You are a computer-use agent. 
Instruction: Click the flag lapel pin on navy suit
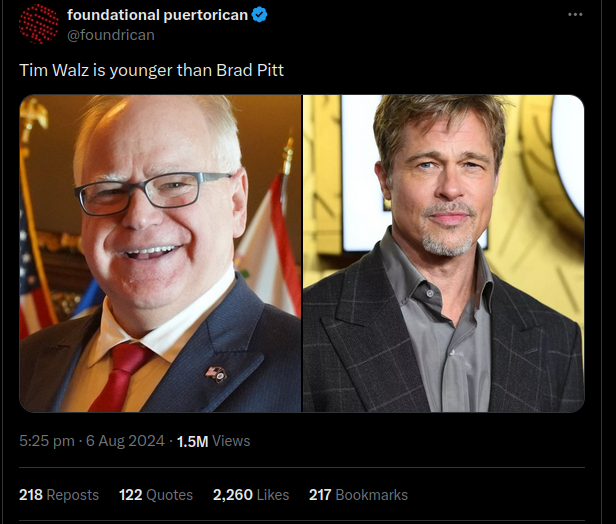(215, 373)
